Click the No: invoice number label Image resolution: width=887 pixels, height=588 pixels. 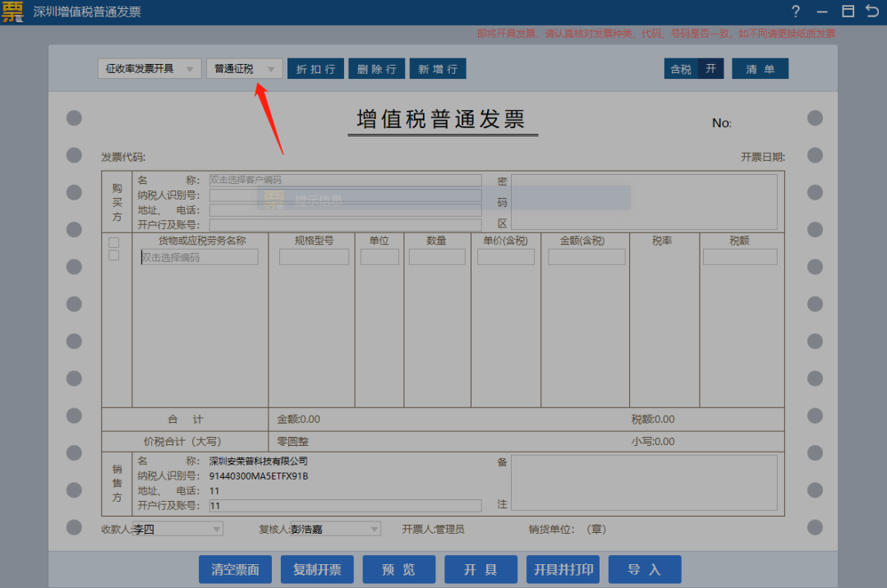click(721, 123)
